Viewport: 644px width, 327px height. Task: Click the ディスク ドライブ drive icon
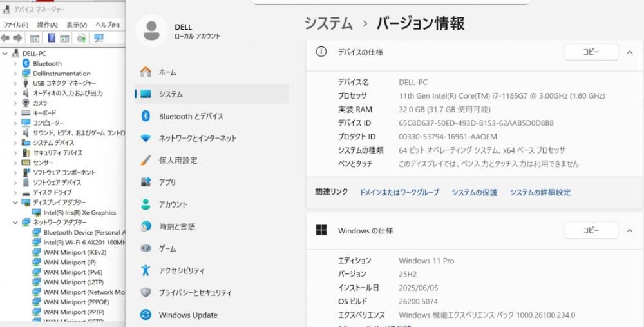click(x=26, y=193)
